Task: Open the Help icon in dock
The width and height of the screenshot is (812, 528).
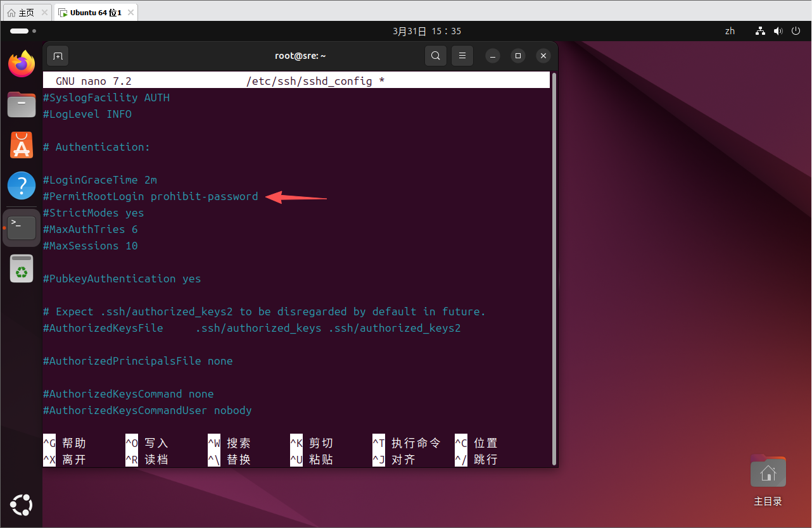Action: pyautogui.click(x=22, y=185)
